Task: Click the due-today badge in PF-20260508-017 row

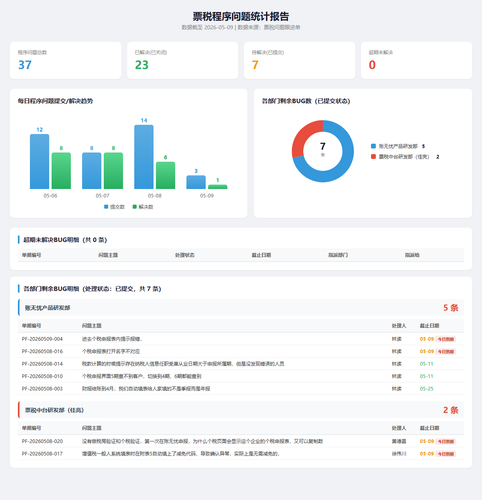Action: (x=446, y=454)
